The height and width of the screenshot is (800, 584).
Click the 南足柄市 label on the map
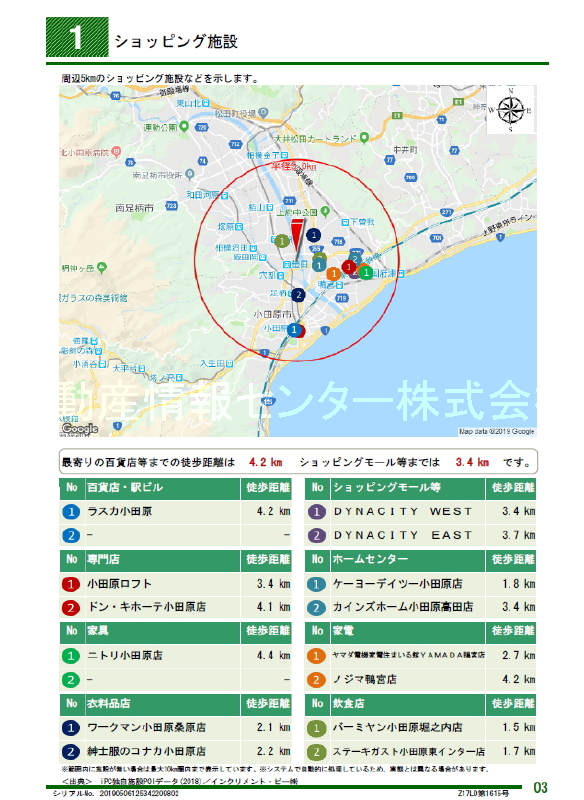point(134,208)
